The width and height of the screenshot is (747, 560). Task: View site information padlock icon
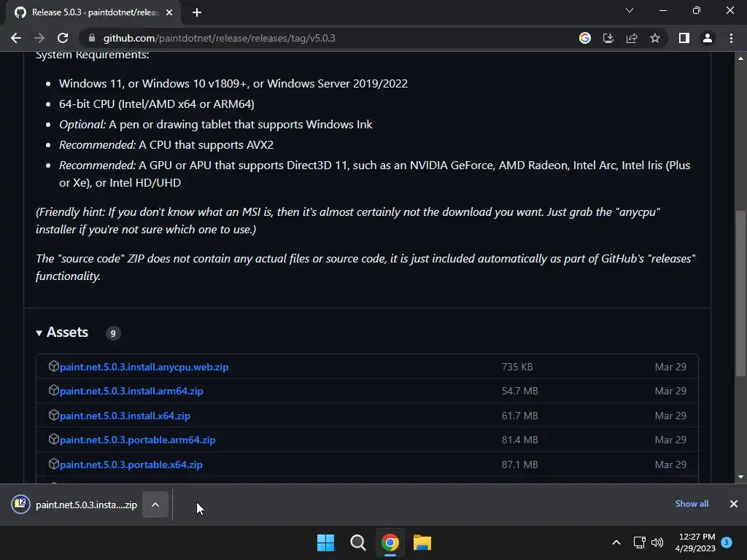point(92,38)
